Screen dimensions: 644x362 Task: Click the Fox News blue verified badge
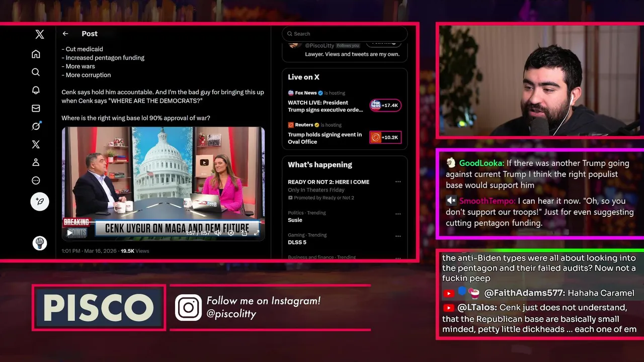[x=320, y=93]
